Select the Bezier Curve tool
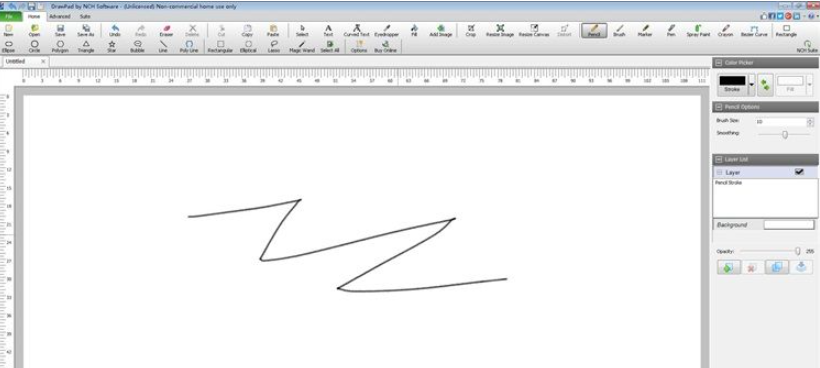The width and height of the screenshot is (820, 368). (754, 30)
